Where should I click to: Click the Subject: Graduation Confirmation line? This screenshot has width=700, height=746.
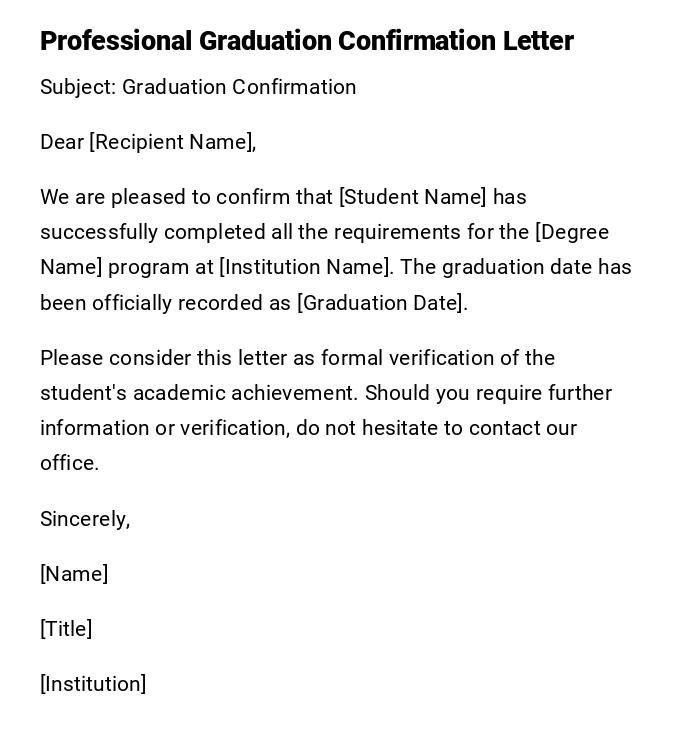(198, 87)
